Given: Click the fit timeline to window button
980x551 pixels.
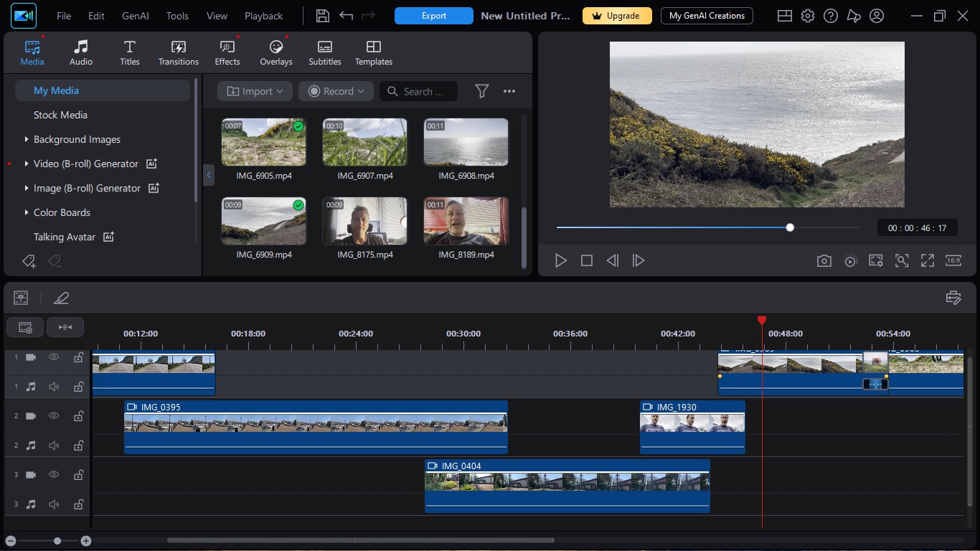Looking at the screenshot, I should [65, 327].
